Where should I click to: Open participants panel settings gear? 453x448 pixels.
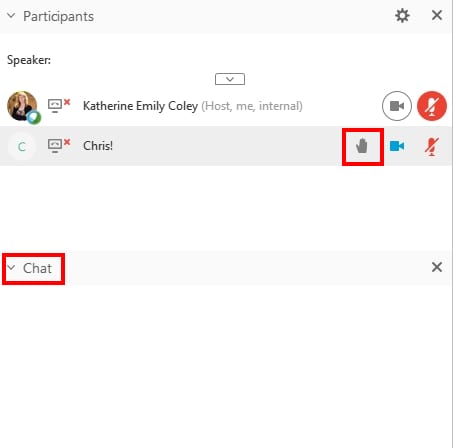pyautogui.click(x=402, y=16)
